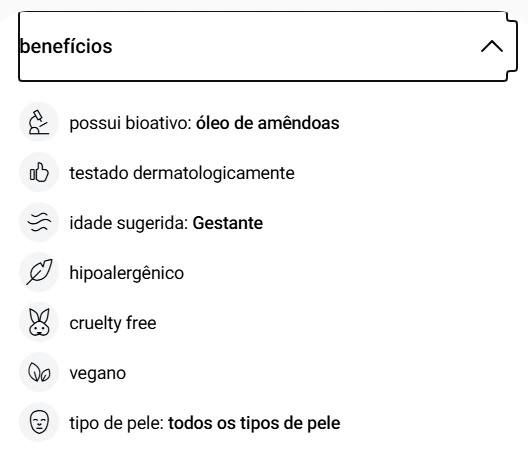
Task: Click the face skin type icon
Action: (x=39, y=422)
